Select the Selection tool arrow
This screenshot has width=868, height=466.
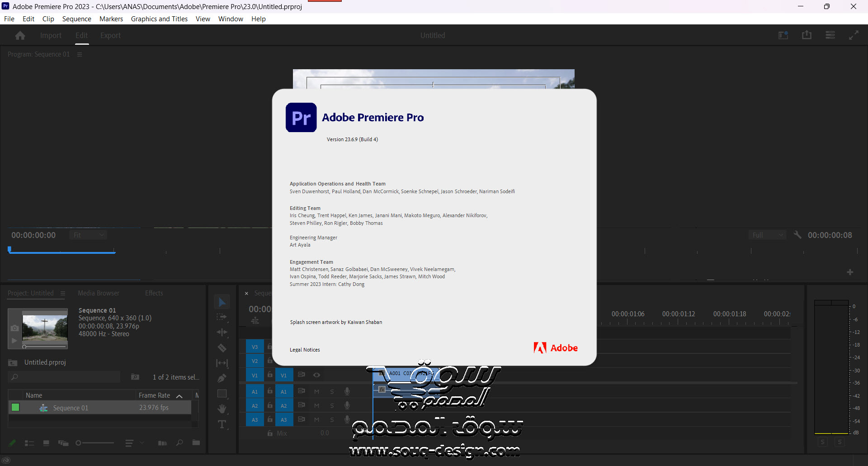coord(222,302)
